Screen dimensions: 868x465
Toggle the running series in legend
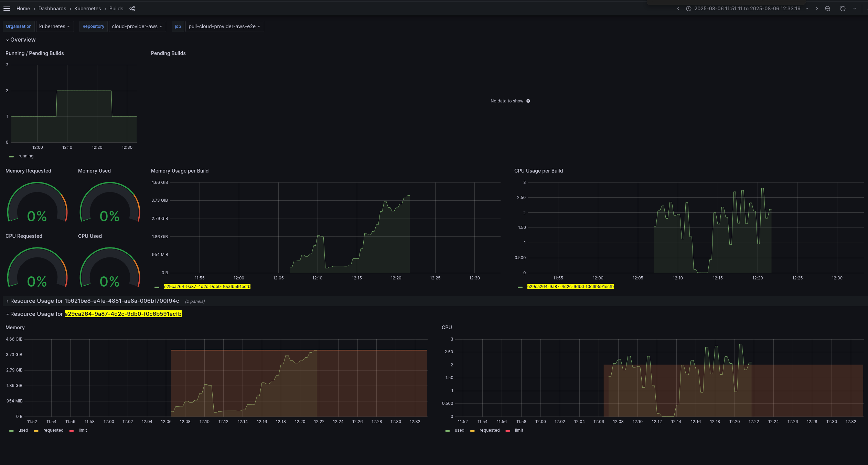[x=26, y=156]
